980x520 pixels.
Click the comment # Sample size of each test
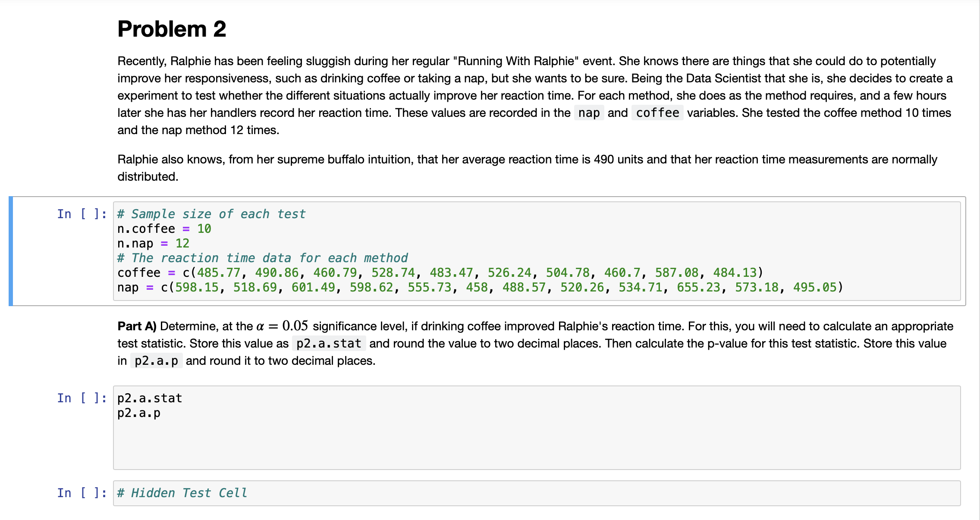pos(211,213)
